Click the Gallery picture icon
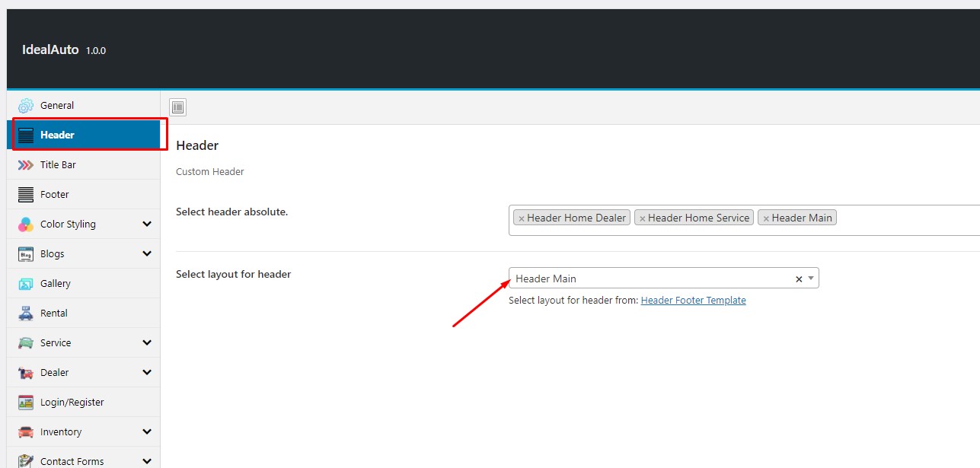The image size is (980, 468). [x=26, y=284]
